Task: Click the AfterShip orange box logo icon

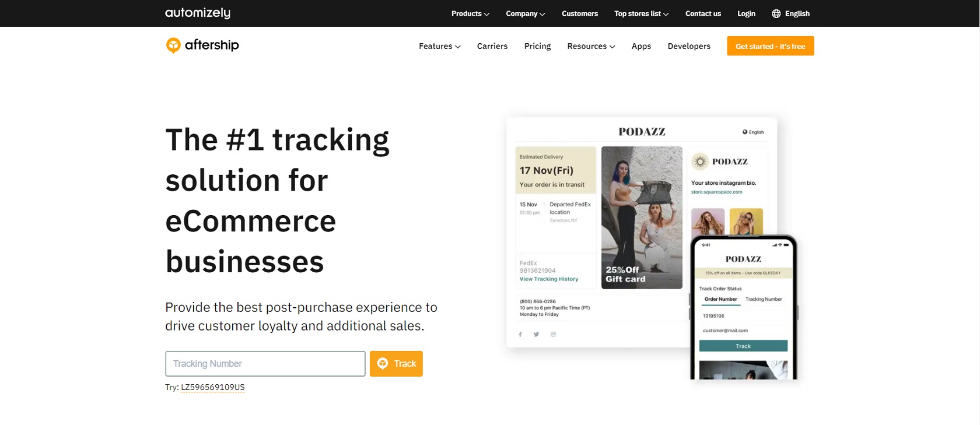Action: [x=173, y=45]
